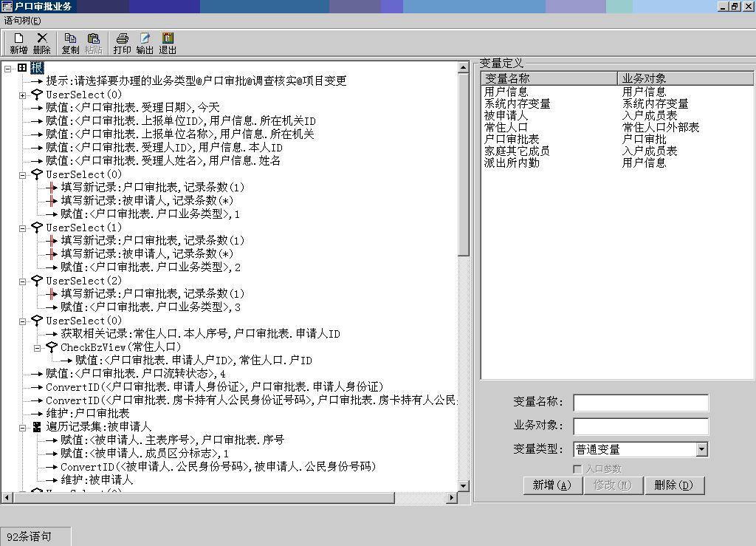Click the 变量名称 input field
The image size is (756, 546).
point(641,403)
